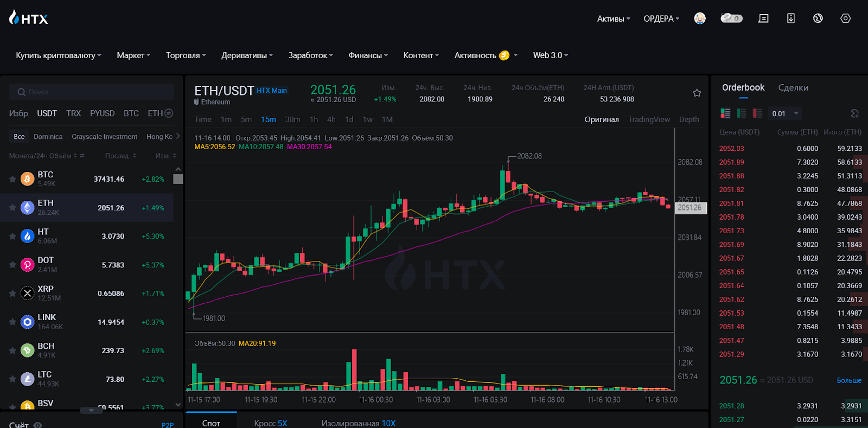
Task: Show both bids and asks orderbook view
Action: (725, 113)
